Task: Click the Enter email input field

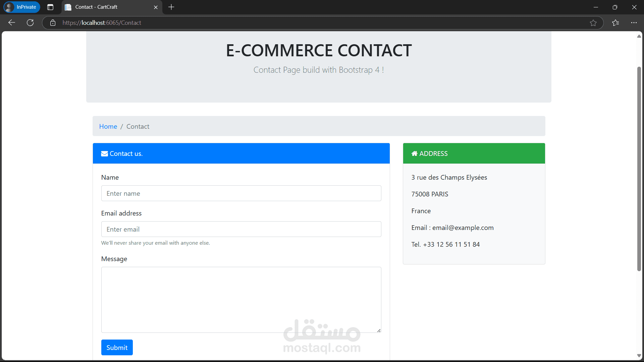Action: [x=241, y=229]
